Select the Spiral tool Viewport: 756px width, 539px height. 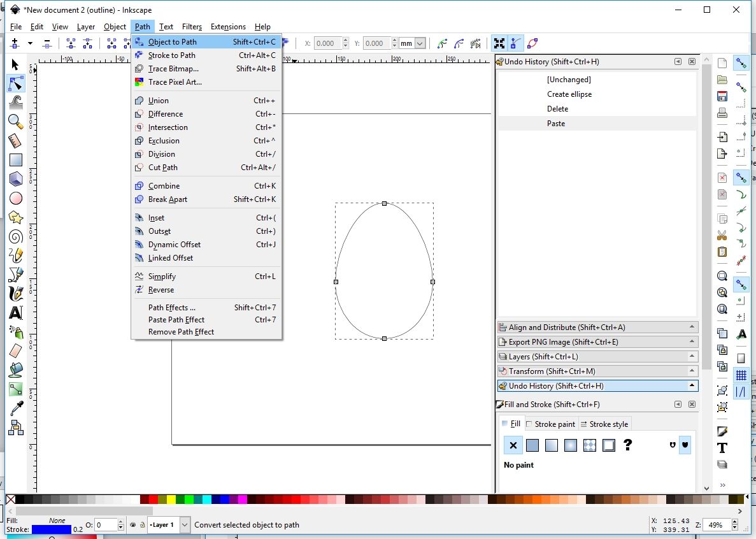click(x=15, y=237)
